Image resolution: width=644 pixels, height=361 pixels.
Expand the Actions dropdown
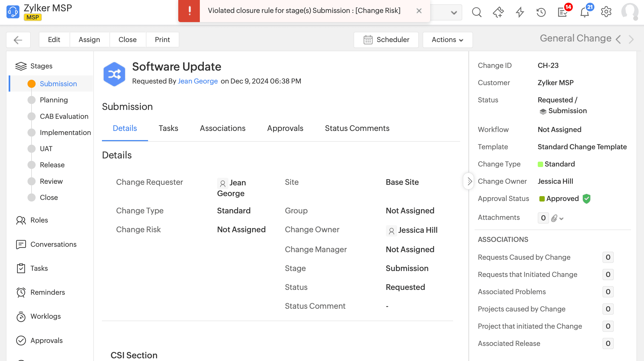point(447,40)
